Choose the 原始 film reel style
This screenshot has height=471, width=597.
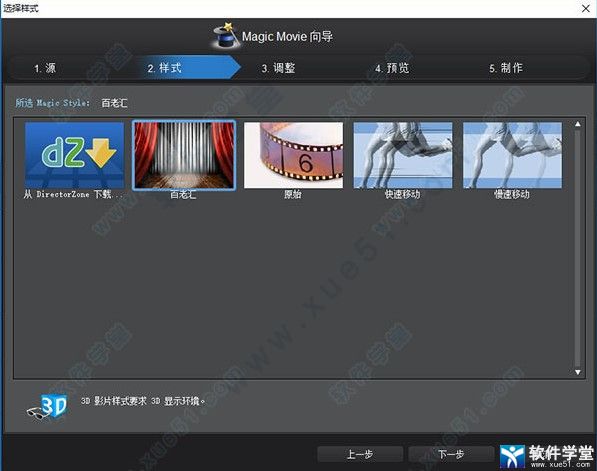click(293, 155)
